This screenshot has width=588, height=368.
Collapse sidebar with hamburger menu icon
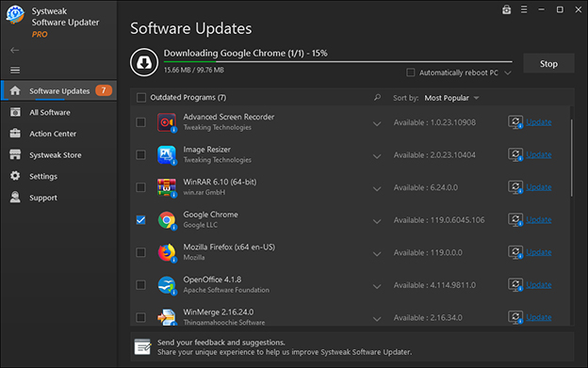[x=15, y=70]
